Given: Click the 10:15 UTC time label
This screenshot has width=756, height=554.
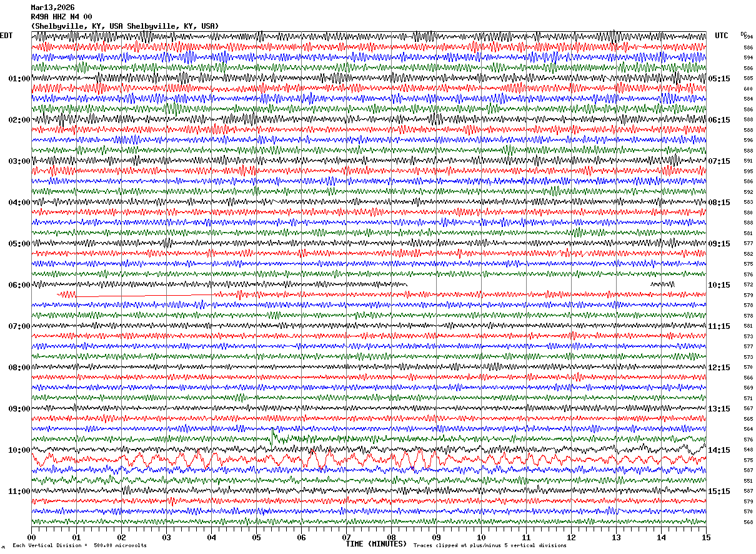Looking at the screenshot, I should (x=719, y=285).
